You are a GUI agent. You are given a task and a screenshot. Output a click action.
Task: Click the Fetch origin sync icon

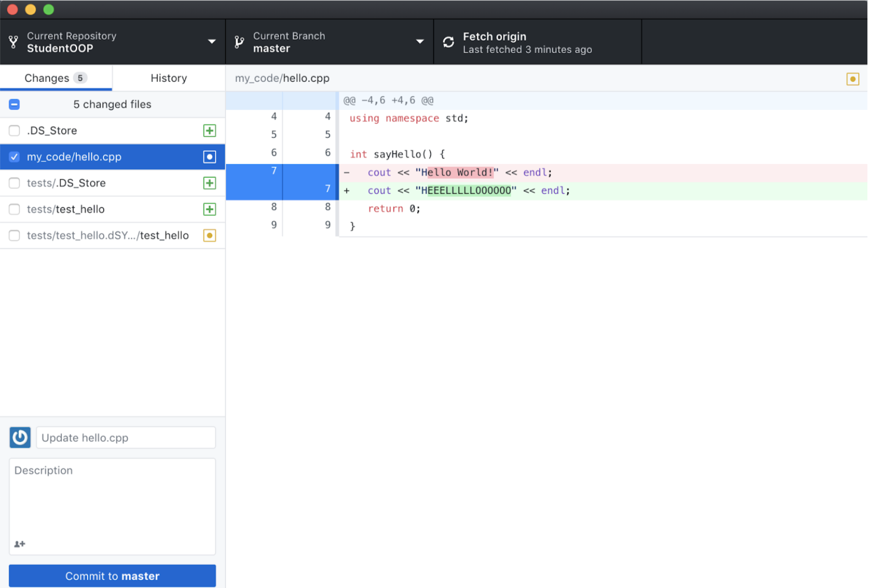449,42
